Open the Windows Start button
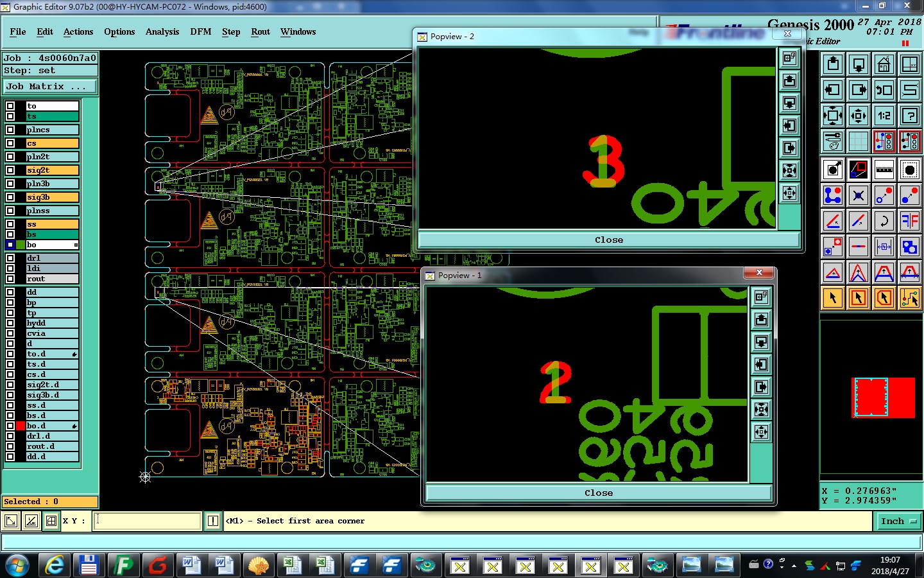The width and height of the screenshot is (924, 578). [x=17, y=566]
